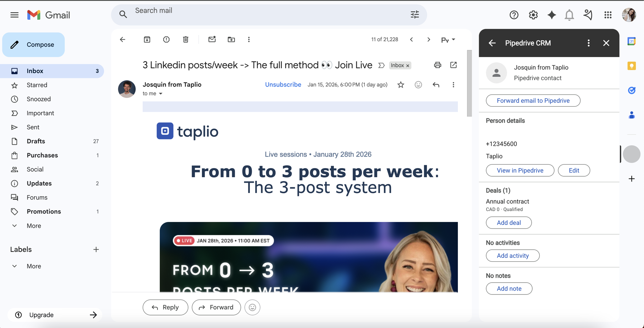Open Gmail's Gemini assistant

click(x=552, y=15)
